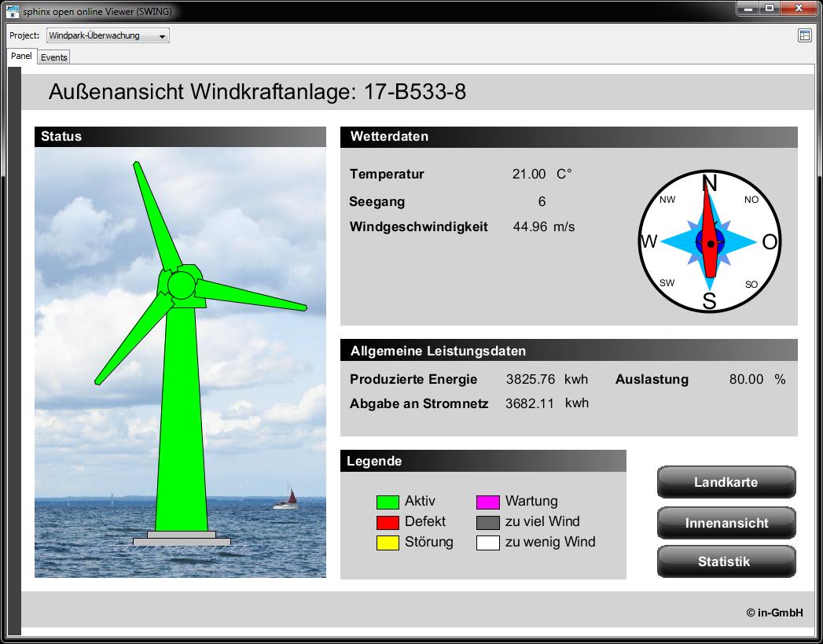
Task: Click the magenta Wartung legend swatch
Action: tap(488, 502)
